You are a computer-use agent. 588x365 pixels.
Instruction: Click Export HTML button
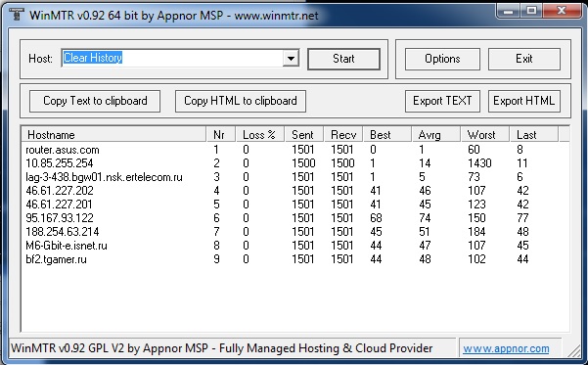[523, 101]
